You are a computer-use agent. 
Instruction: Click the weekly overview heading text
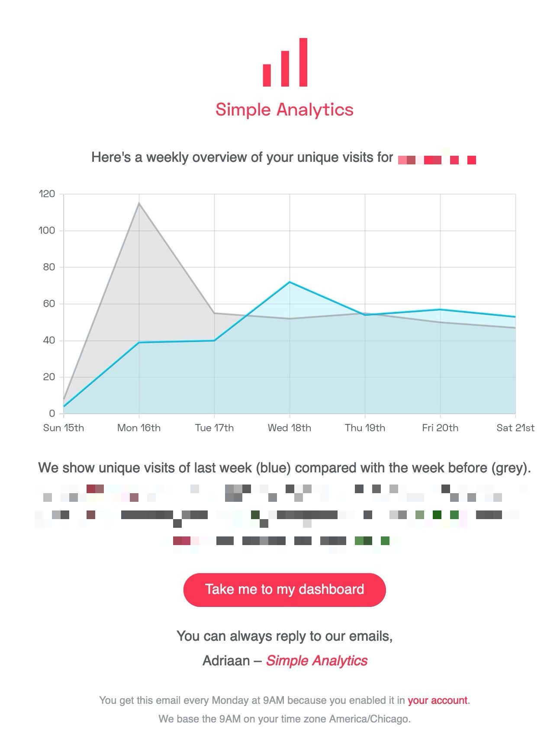(242, 157)
